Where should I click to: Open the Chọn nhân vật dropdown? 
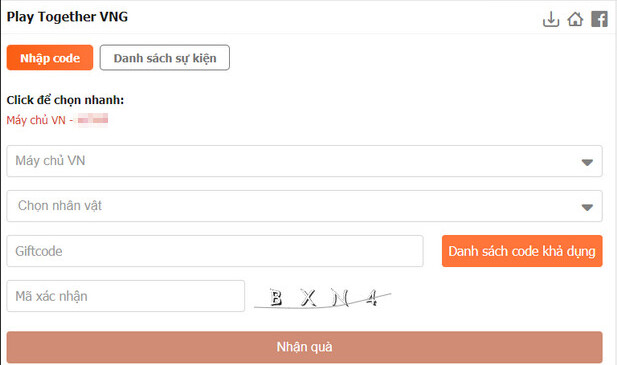tap(305, 206)
